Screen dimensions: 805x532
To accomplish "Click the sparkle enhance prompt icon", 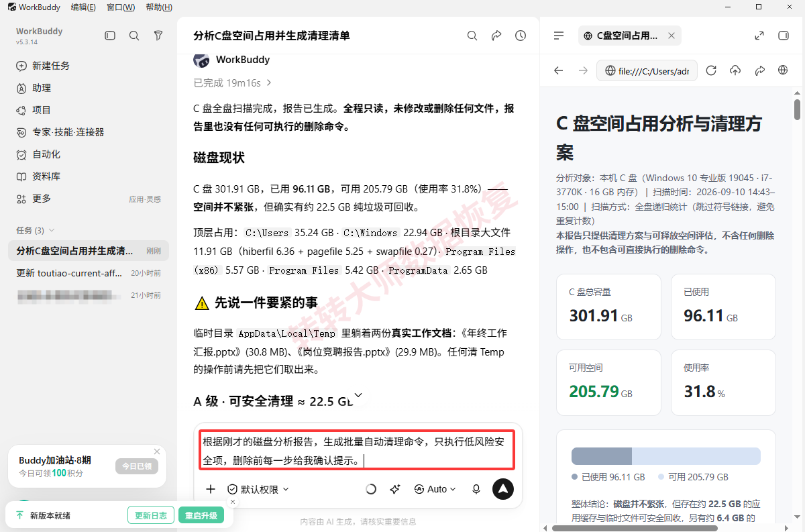I will coord(395,489).
